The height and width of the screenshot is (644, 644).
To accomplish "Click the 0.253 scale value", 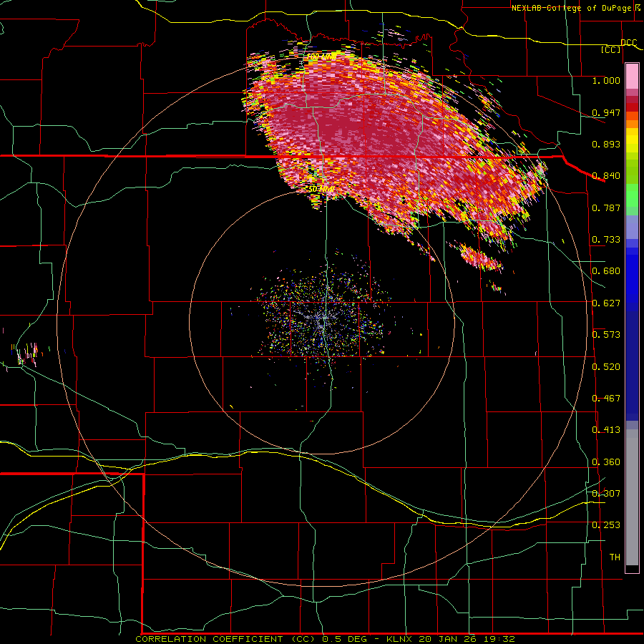I will 606,525.
